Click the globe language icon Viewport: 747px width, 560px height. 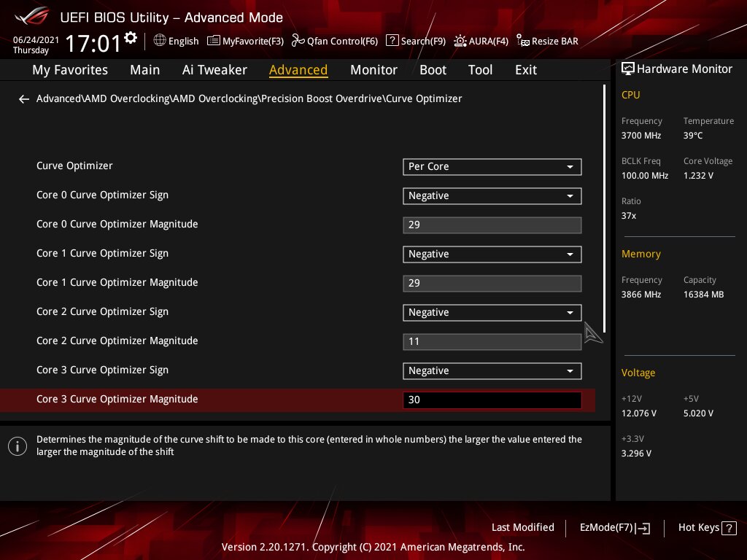pos(160,41)
